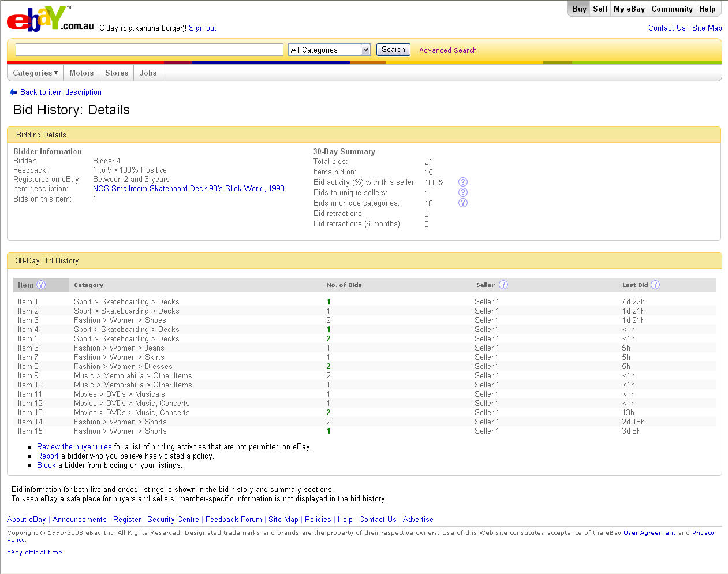Click Back to item description link
Image resolution: width=728 pixels, height=574 pixels.
pos(61,92)
